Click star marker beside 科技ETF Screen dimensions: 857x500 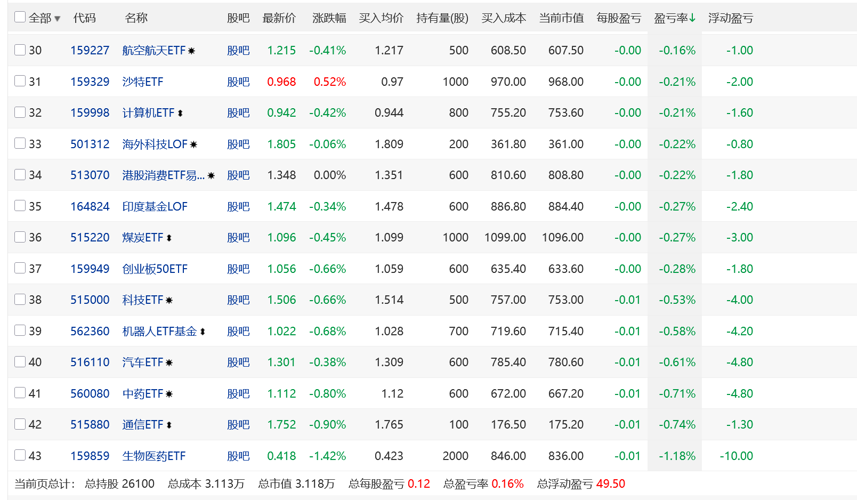pos(169,301)
